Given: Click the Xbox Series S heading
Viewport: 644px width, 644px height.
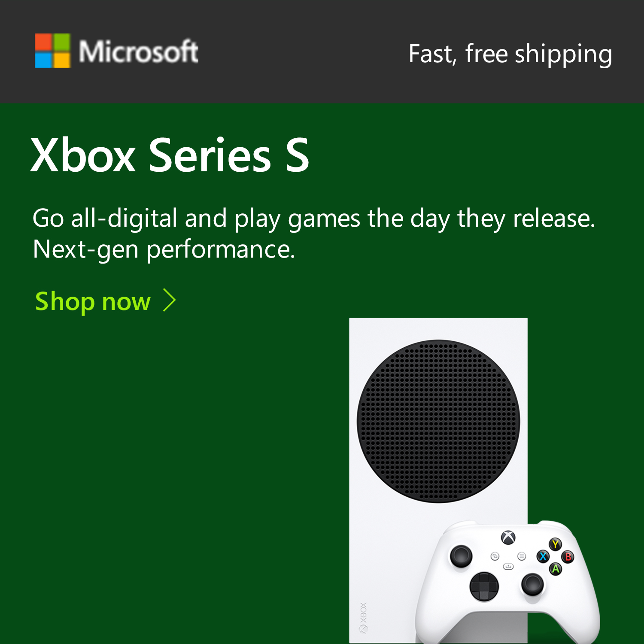Looking at the screenshot, I should coord(170,155).
